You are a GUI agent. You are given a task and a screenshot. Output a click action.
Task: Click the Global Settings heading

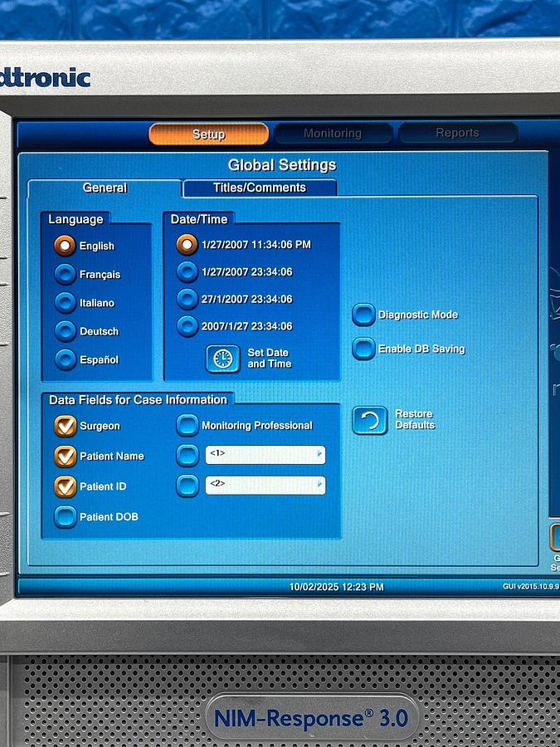(x=282, y=165)
